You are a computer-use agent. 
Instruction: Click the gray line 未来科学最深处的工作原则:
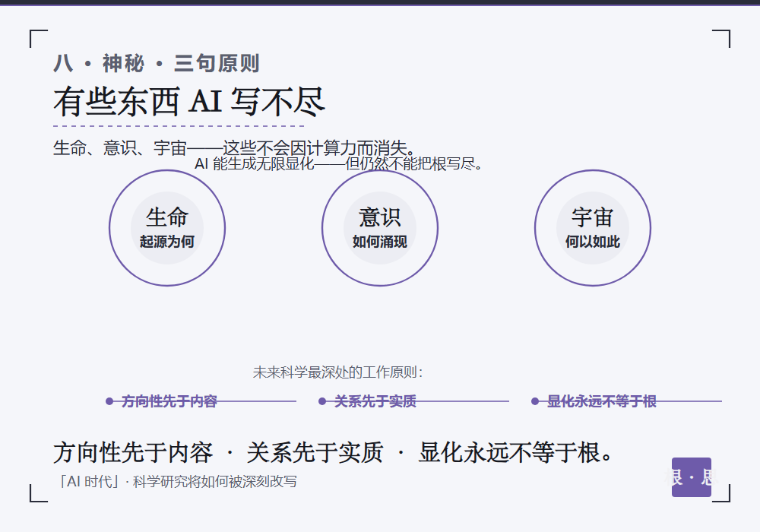(338, 372)
